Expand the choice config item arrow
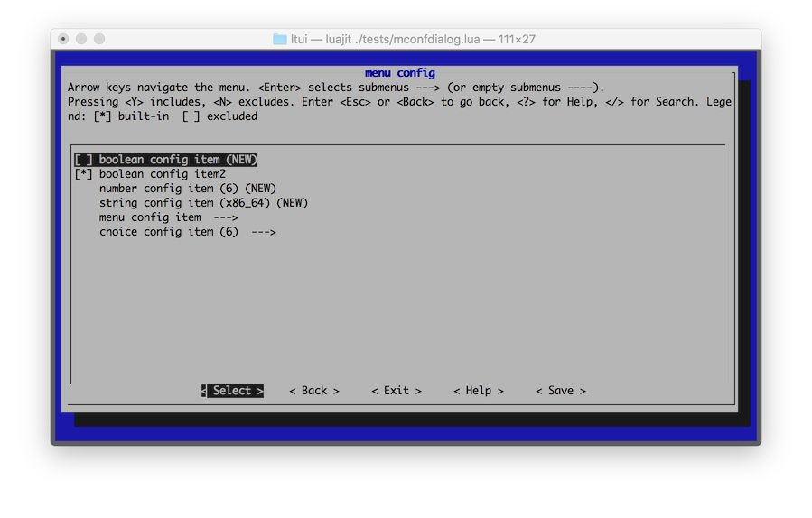The width and height of the screenshot is (812, 518). pyautogui.click(x=263, y=232)
